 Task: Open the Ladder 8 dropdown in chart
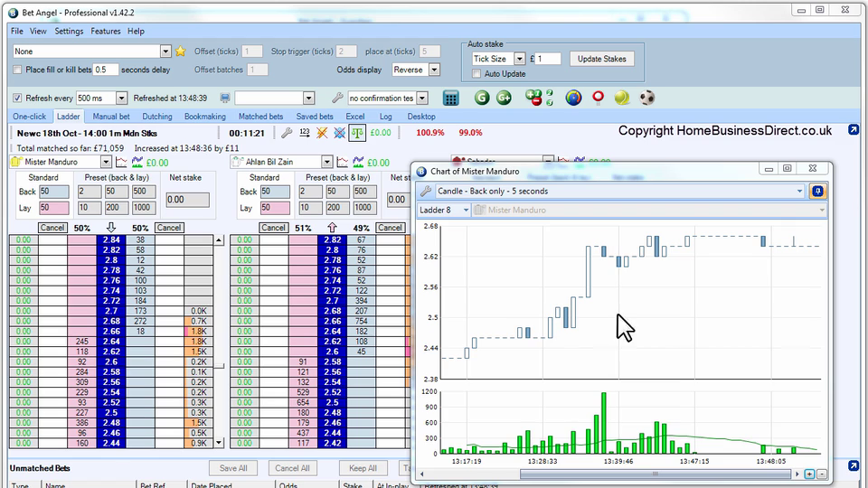pyautogui.click(x=466, y=211)
